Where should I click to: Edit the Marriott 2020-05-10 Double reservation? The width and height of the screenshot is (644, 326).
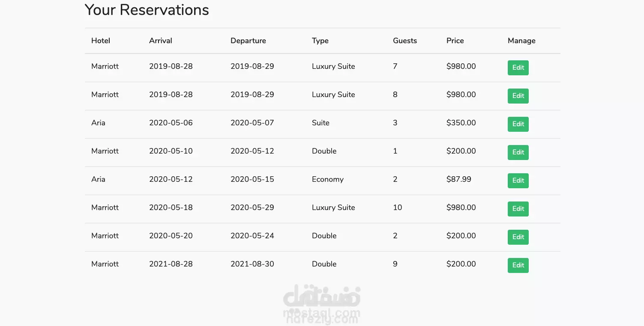coord(518,152)
